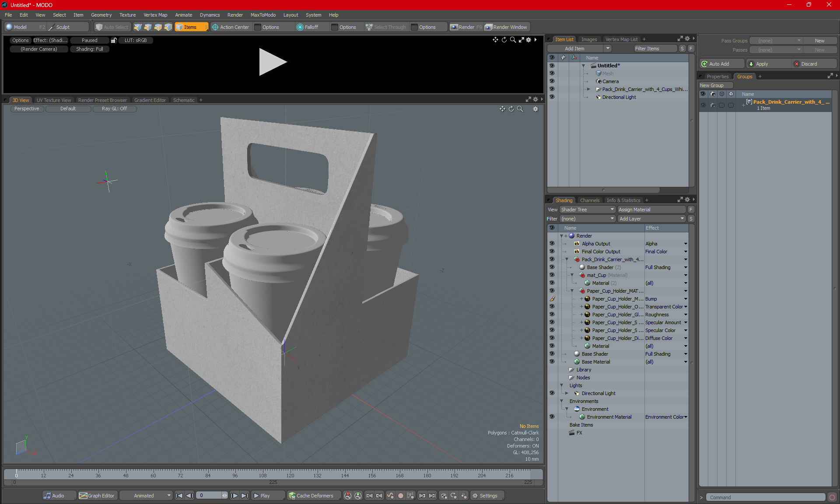The height and width of the screenshot is (504, 840).
Task: Click the rotate view icon in the 3D viewport
Action: 511,109
